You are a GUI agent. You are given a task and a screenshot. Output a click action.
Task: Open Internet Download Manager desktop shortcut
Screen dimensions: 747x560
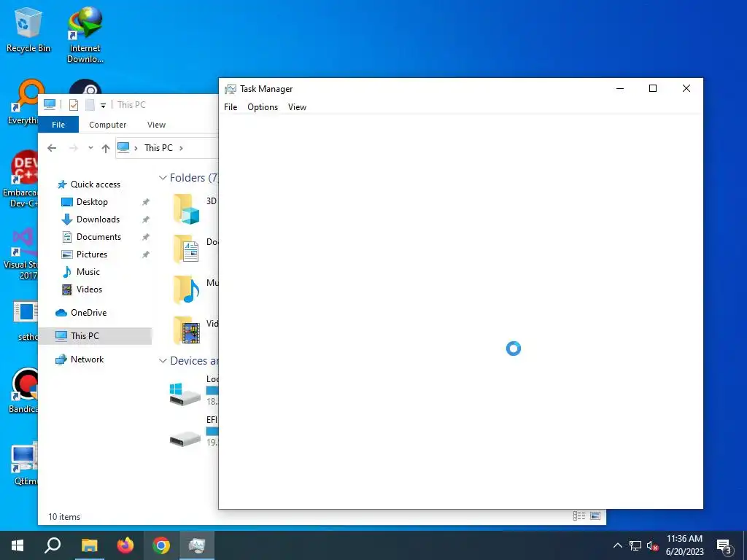85,34
